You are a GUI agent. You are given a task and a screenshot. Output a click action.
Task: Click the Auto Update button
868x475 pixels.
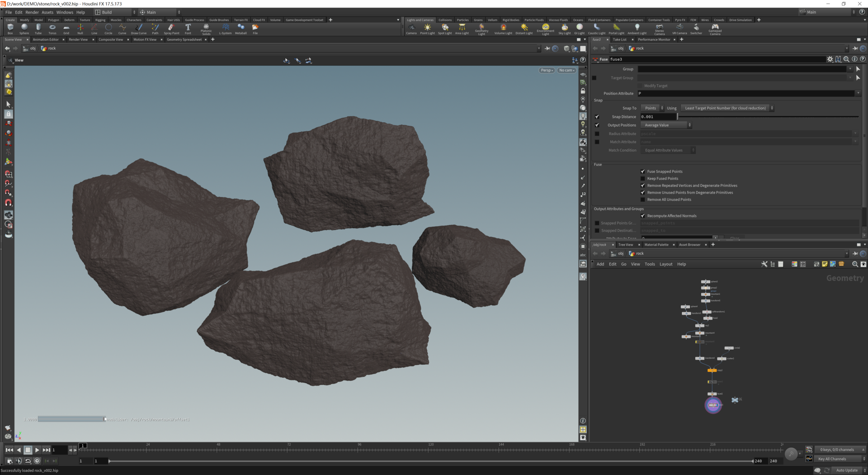tap(846, 470)
